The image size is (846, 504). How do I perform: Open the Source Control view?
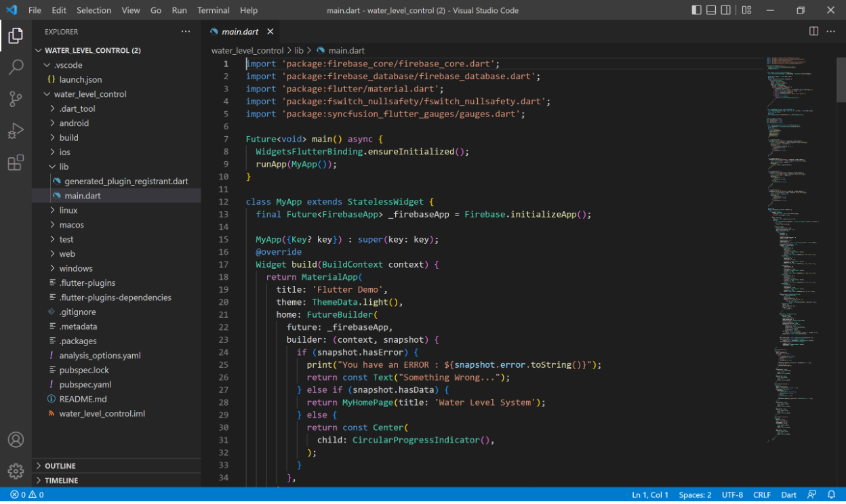16,99
